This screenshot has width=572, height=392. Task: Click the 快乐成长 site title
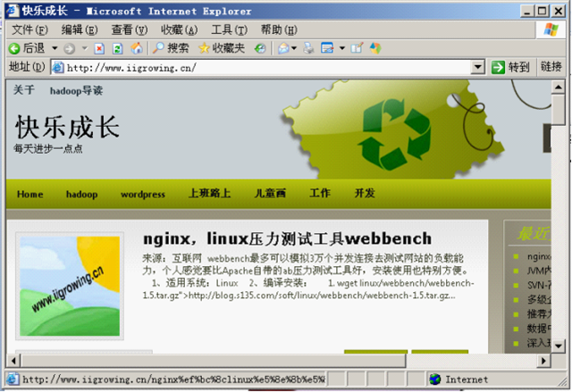pyautogui.click(x=68, y=127)
